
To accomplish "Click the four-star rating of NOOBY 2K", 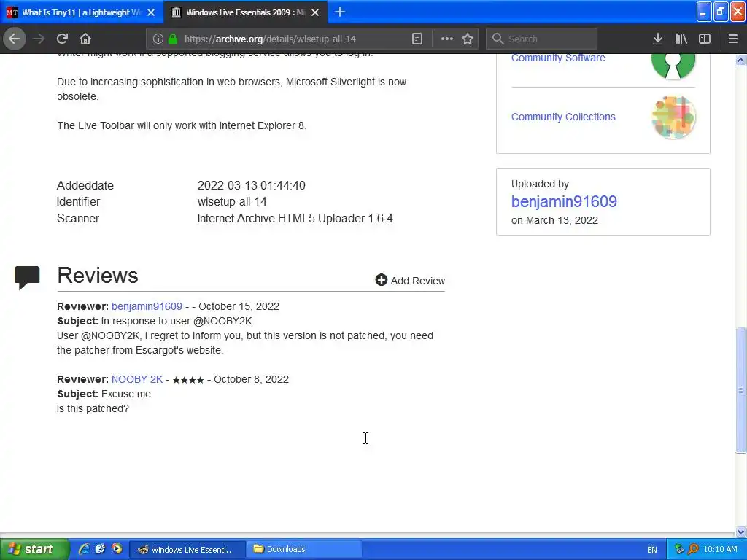I will click(188, 379).
